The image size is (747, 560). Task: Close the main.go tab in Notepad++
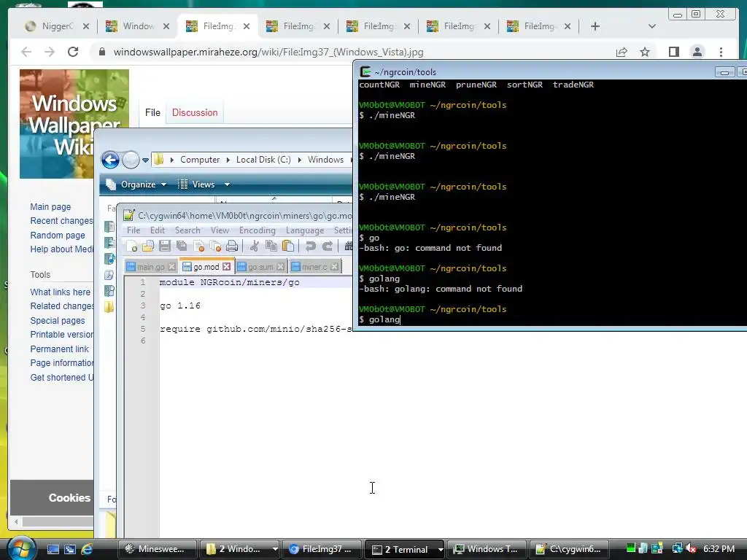click(172, 267)
